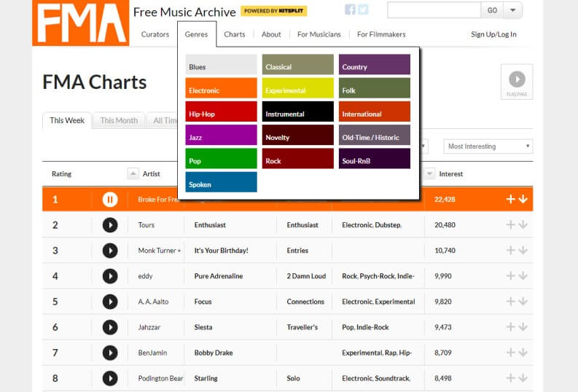Select the Country genre tile
The width and height of the screenshot is (578, 392).
point(375,64)
